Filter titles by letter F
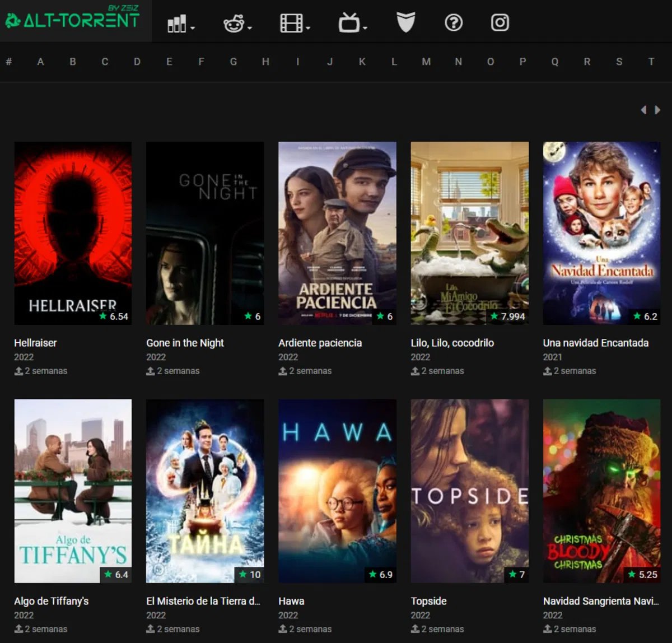 [x=201, y=62]
